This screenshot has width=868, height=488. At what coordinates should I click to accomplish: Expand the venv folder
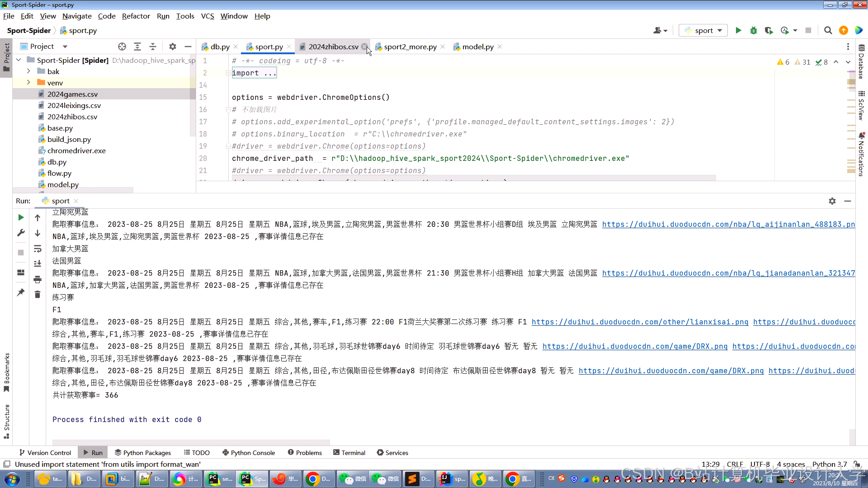28,83
